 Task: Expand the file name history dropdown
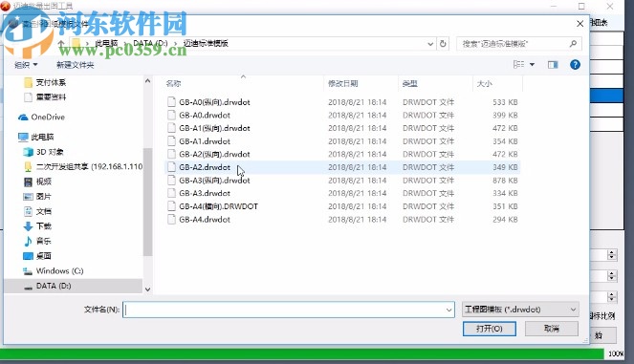pyautogui.click(x=448, y=310)
